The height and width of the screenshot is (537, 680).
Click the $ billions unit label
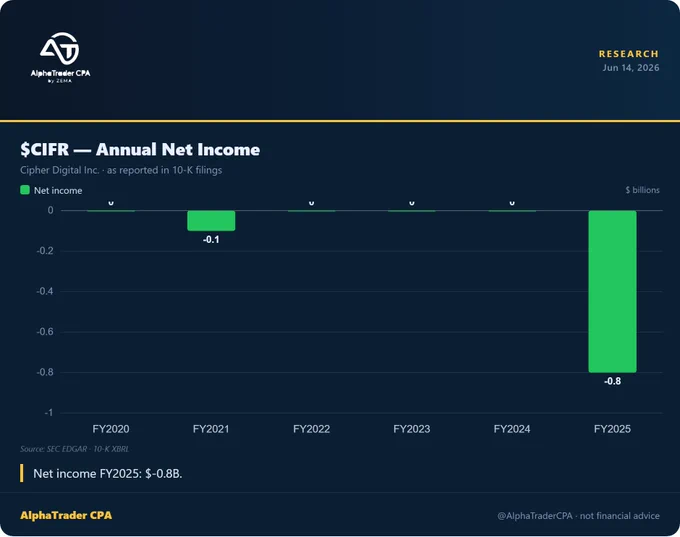click(x=642, y=190)
